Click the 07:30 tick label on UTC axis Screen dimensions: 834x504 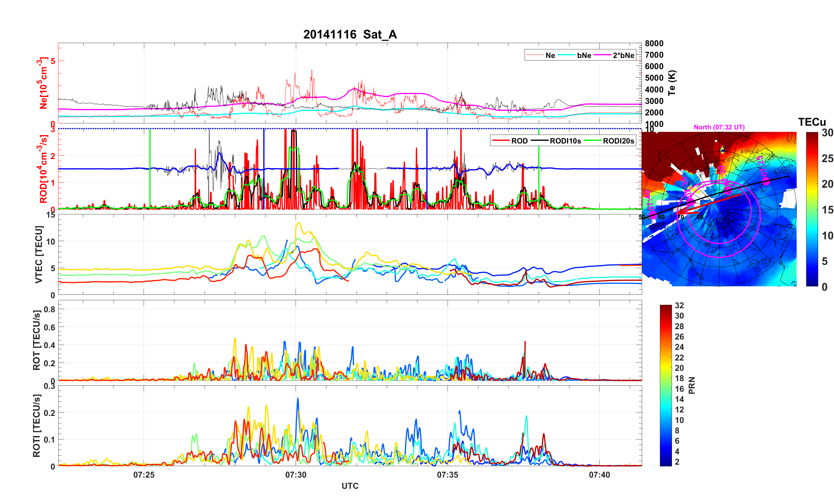(296, 474)
